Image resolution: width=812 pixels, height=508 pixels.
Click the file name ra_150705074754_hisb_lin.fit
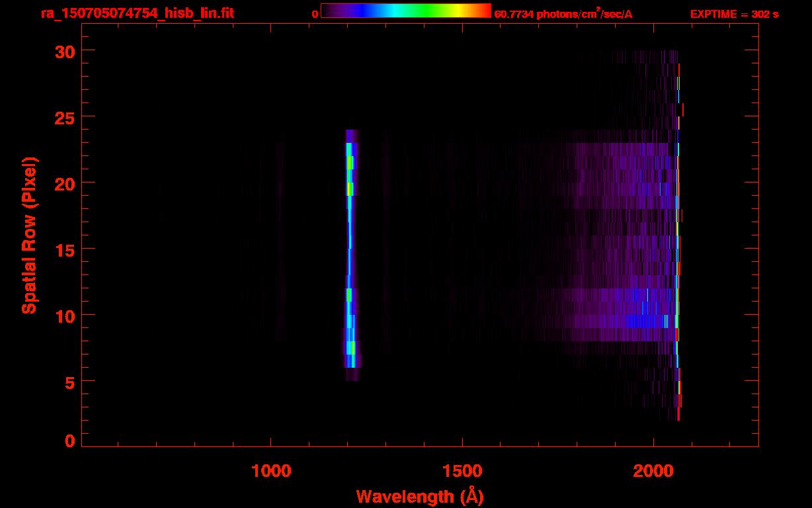coord(137,13)
